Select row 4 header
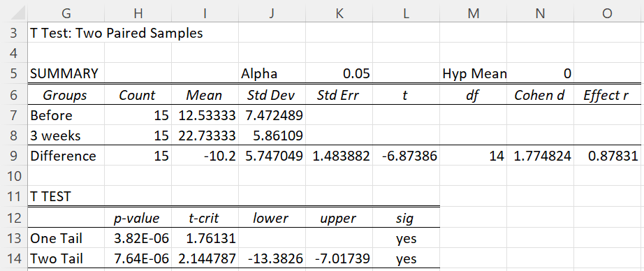Viewport: 644px width, 271px height. click(x=13, y=53)
